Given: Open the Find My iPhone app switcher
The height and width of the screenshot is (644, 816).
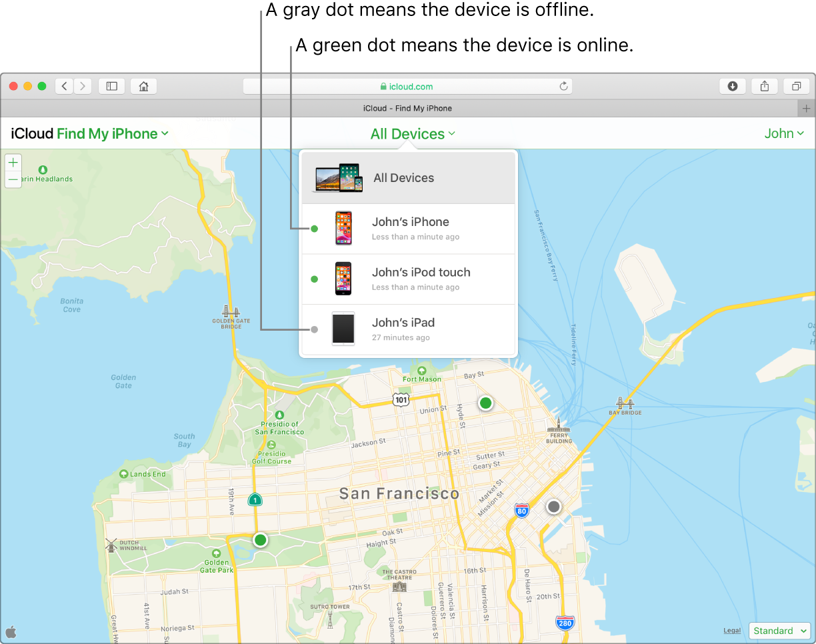Looking at the screenshot, I should coord(113,134).
